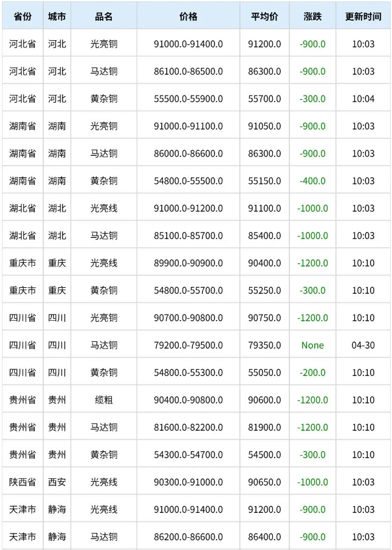Screen dimensions: 392x550
Task: Click 马达铜 in the 湖北省 row
Action: click(104, 235)
